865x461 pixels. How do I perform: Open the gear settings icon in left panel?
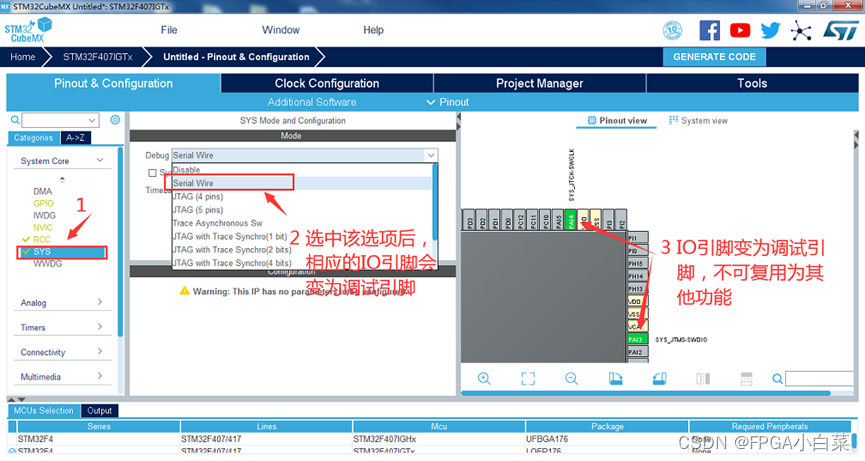[115, 120]
